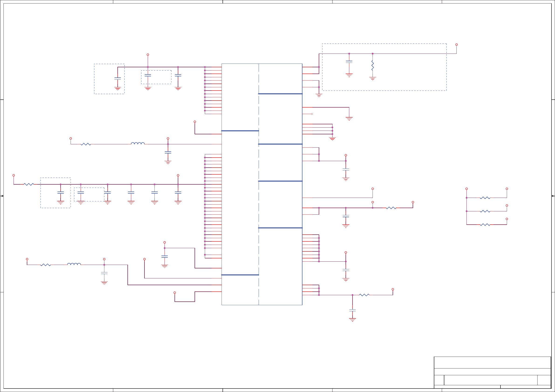Click the no-connect X marker on the IC pin
555x392 pixels.
[312, 114]
